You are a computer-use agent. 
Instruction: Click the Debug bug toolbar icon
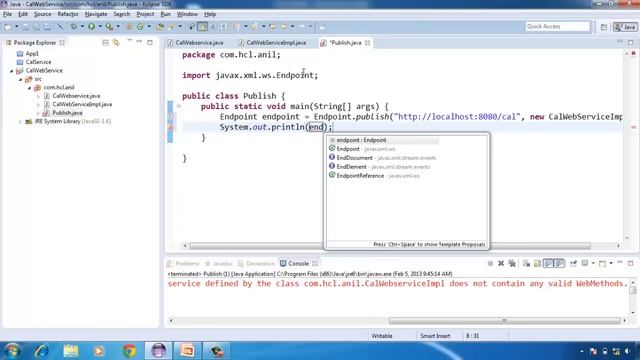73,27
